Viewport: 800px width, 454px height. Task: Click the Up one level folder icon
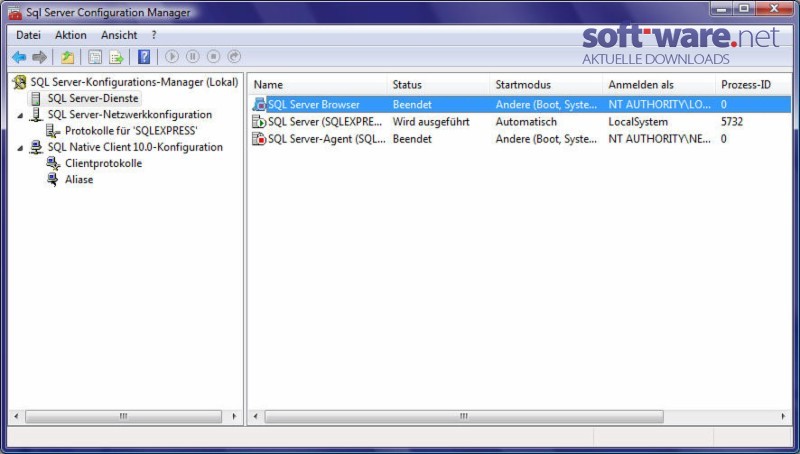tap(67, 57)
